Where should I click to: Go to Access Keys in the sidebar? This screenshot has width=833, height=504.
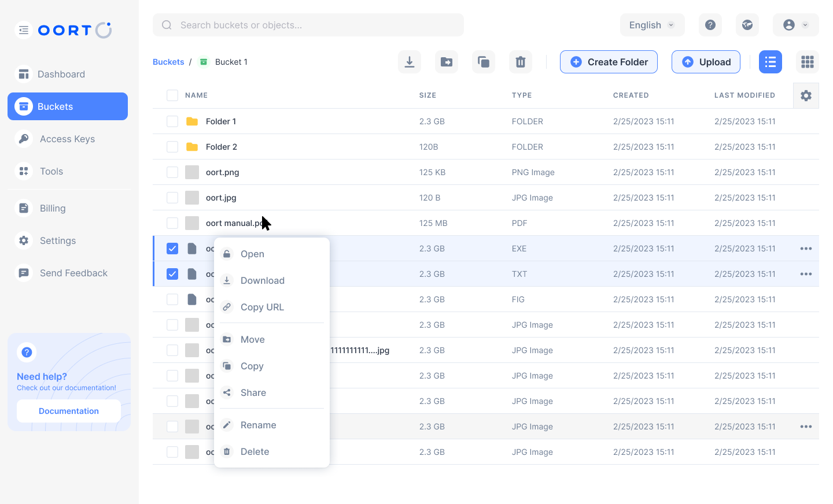point(67,139)
